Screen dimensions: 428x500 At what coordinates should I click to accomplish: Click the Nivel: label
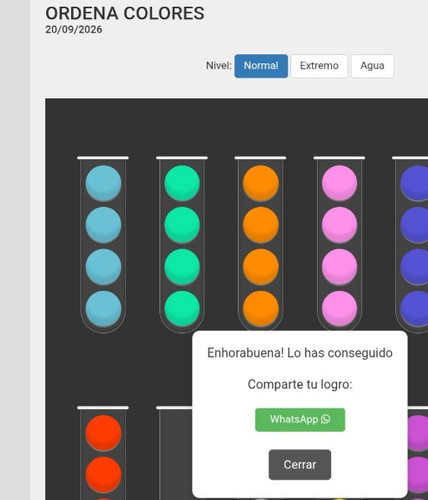[219, 66]
